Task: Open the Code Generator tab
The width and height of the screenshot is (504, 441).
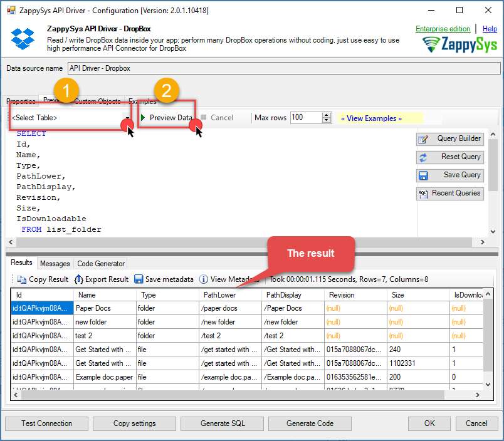Action: tap(100, 264)
